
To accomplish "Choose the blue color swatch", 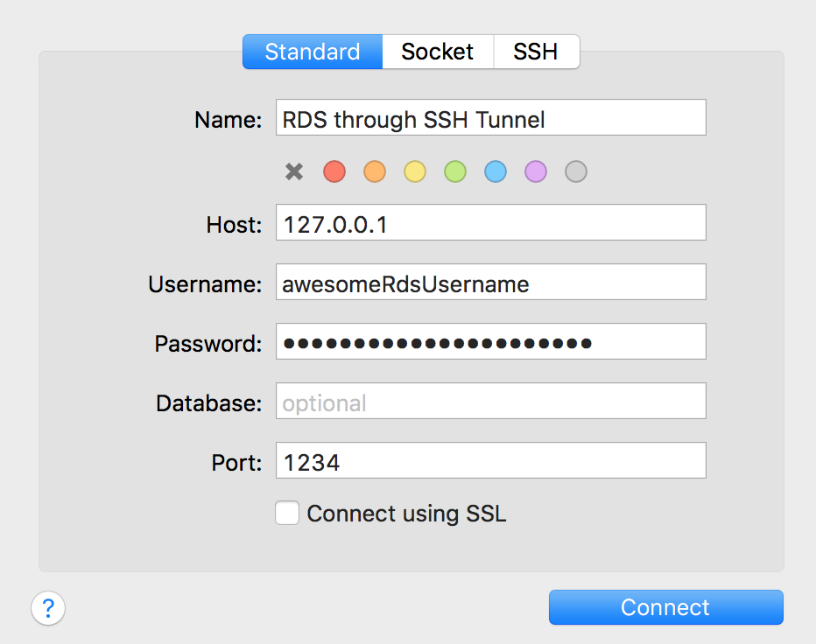I will (x=495, y=171).
